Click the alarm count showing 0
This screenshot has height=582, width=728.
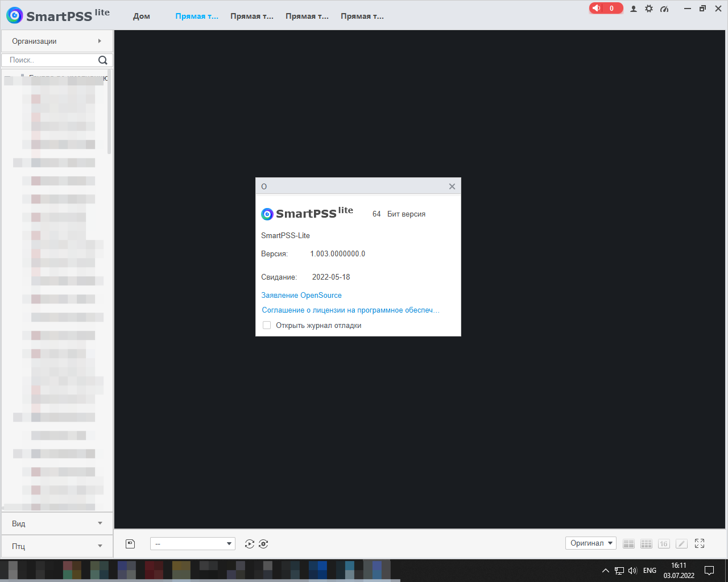pos(612,8)
